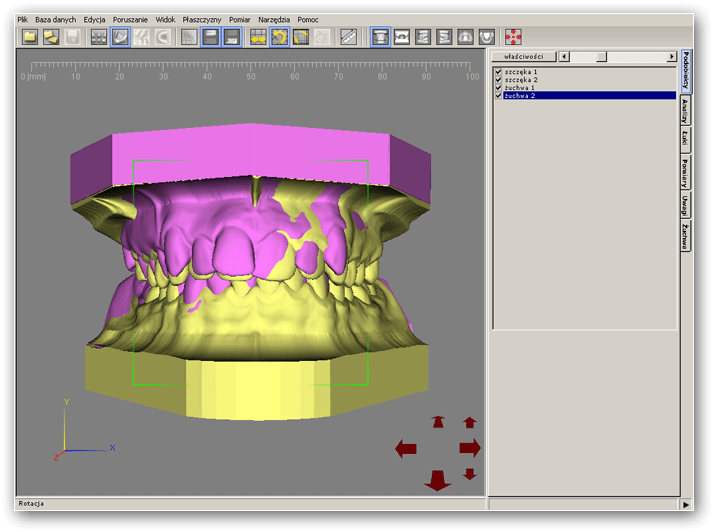Click the black arrow in bottom-right status corner
The height and width of the screenshot is (532, 714).
pyautogui.click(x=686, y=504)
